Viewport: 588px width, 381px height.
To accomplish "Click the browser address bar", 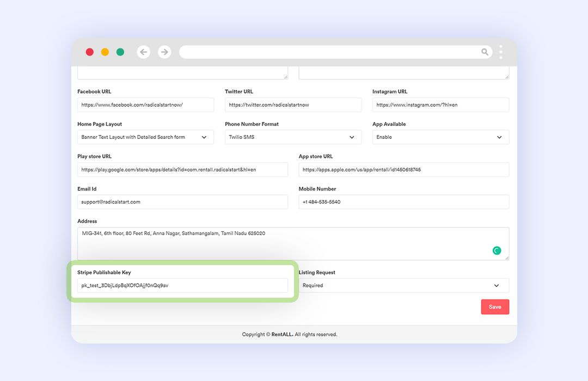I will tap(335, 52).
